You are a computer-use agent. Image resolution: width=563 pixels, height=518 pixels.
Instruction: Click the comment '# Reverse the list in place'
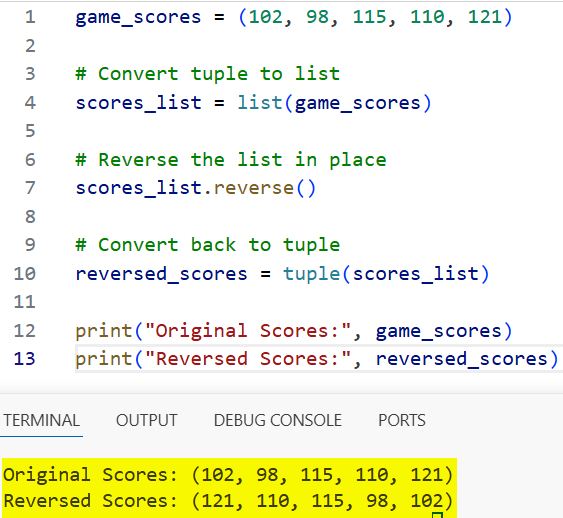coord(231,160)
